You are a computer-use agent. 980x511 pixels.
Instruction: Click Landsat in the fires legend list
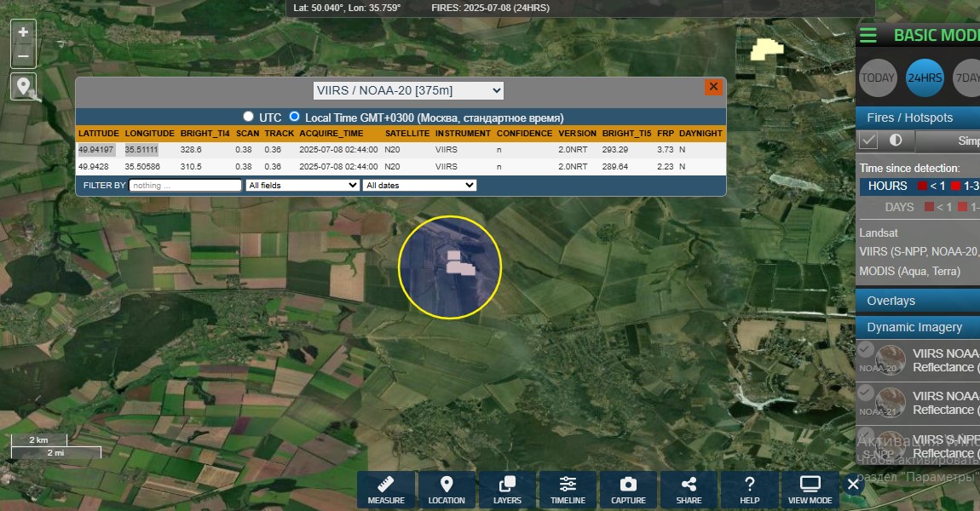pyautogui.click(x=878, y=233)
